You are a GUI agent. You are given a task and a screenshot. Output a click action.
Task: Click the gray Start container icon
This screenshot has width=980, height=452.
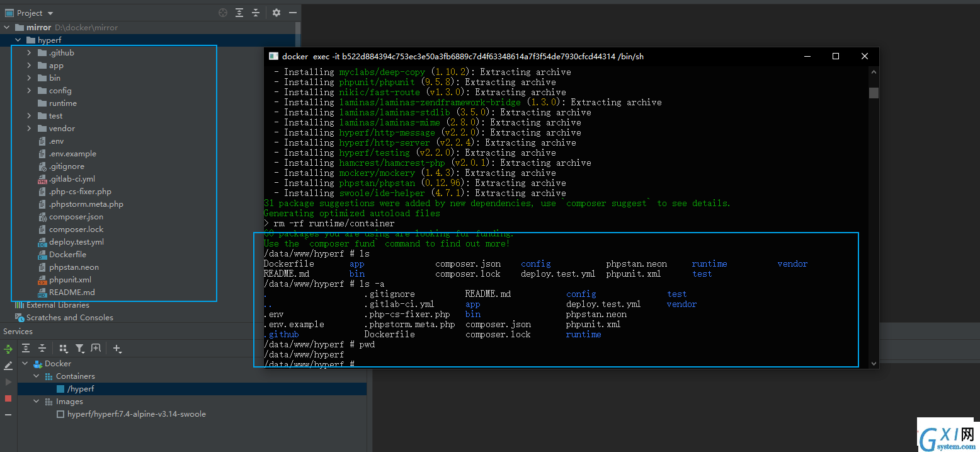point(8,382)
